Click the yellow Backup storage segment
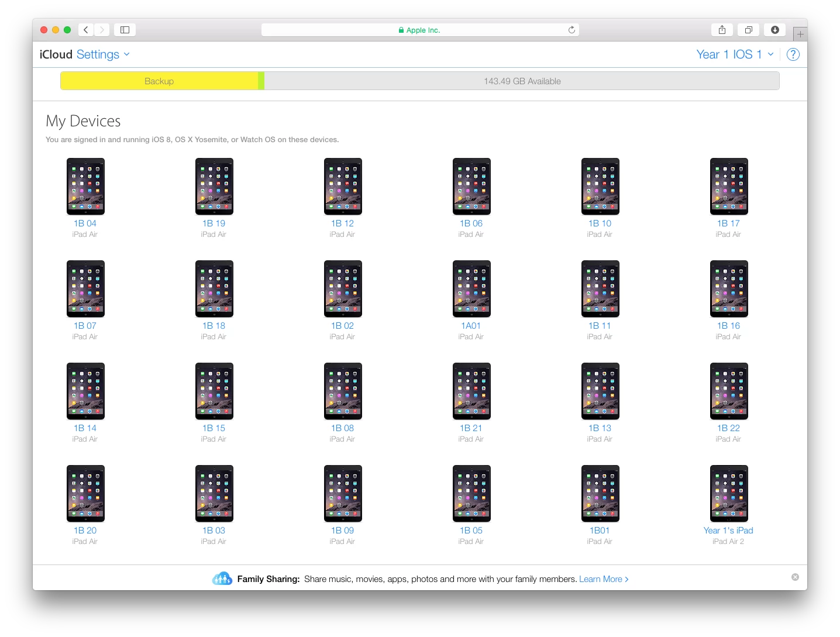This screenshot has height=637, width=840. pos(159,81)
